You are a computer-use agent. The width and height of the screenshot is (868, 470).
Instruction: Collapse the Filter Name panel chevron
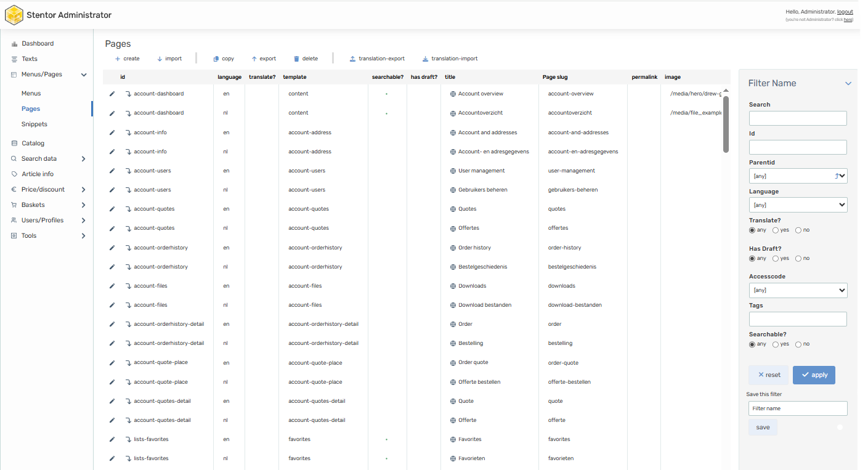click(x=848, y=83)
